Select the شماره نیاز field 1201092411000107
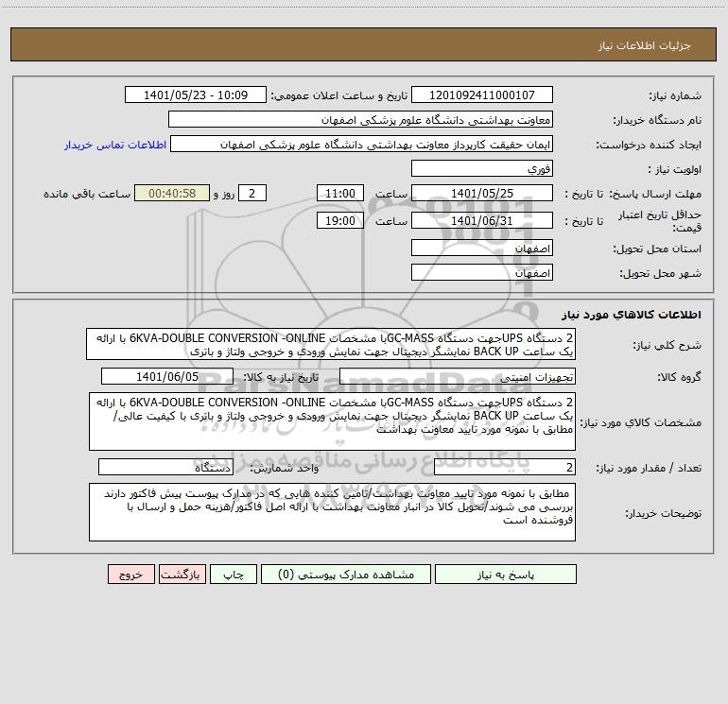The width and height of the screenshot is (728, 704). (x=482, y=95)
